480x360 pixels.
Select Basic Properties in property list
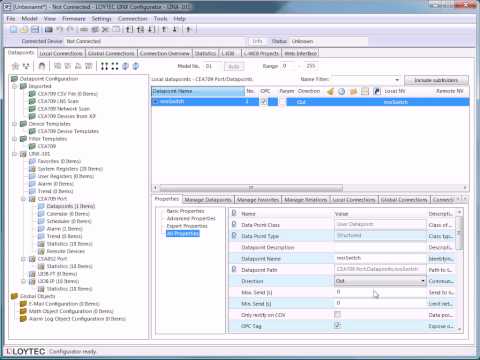[185, 211]
